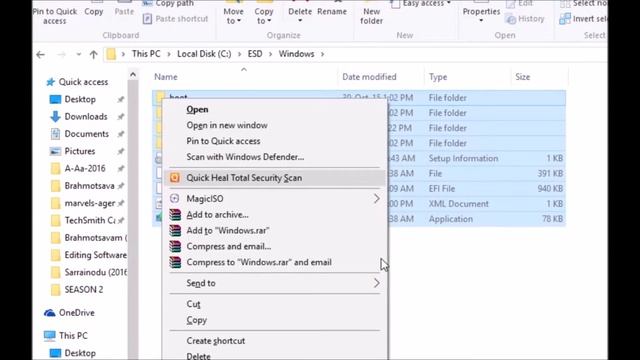Click Send to in context menu
The height and width of the screenshot is (360, 640).
tap(201, 283)
